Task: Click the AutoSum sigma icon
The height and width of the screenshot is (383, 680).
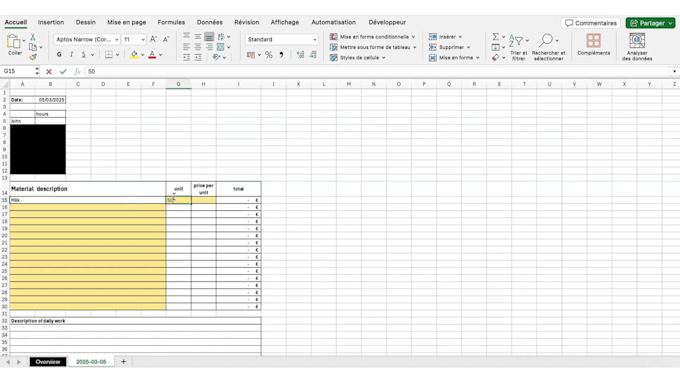Action: pos(495,37)
